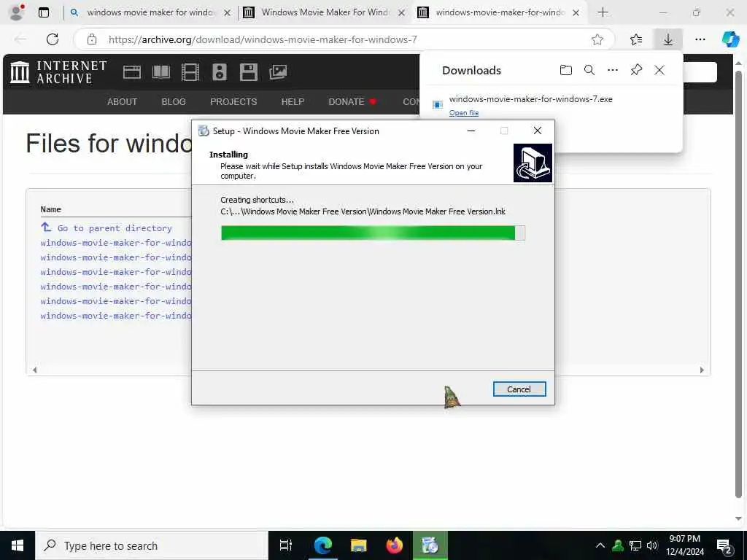Open Favorites list icon in Edge

click(x=636, y=39)
